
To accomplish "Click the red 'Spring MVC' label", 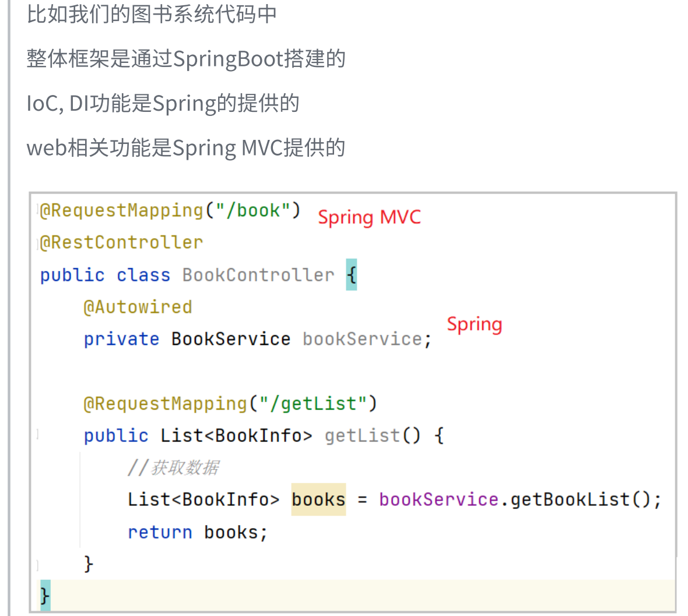I will [369, 217].
